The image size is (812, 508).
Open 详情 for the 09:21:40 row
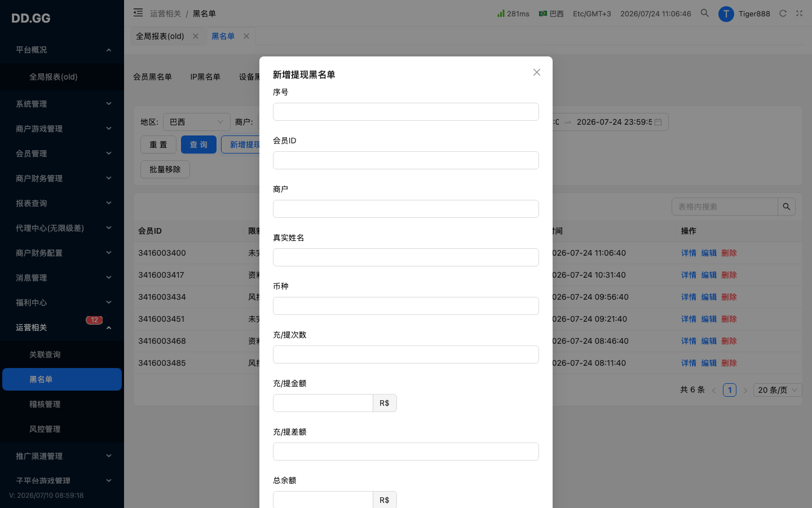[x=689, y=319]
